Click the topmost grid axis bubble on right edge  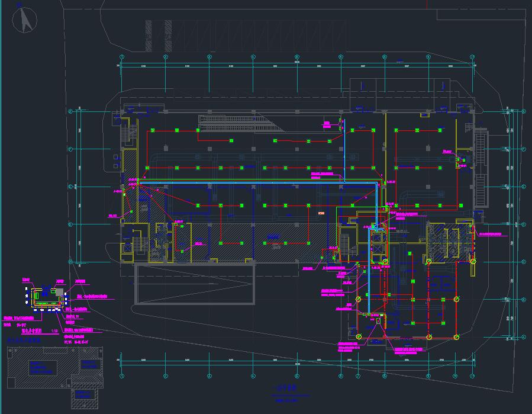pyautogui.click(x=523, y=111)
